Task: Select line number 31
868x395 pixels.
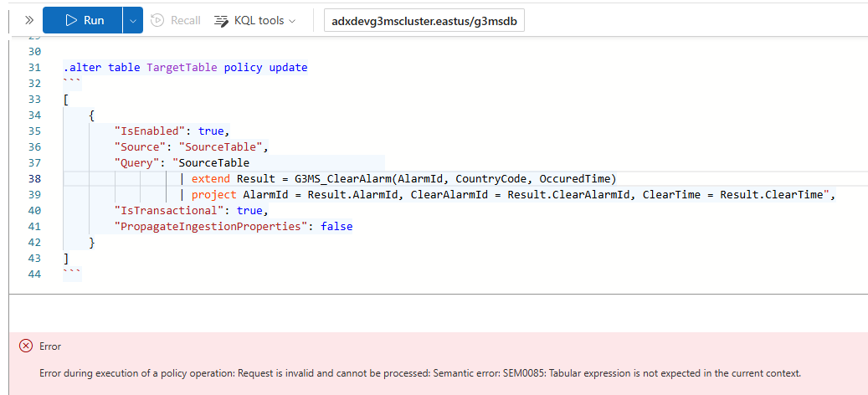Action: click(x=34, y=68)
